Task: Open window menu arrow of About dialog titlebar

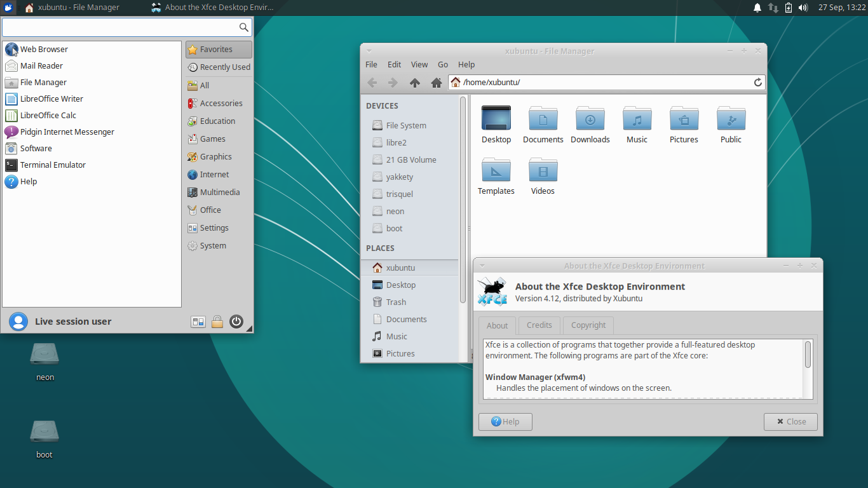Action: (x=482, y=266)
